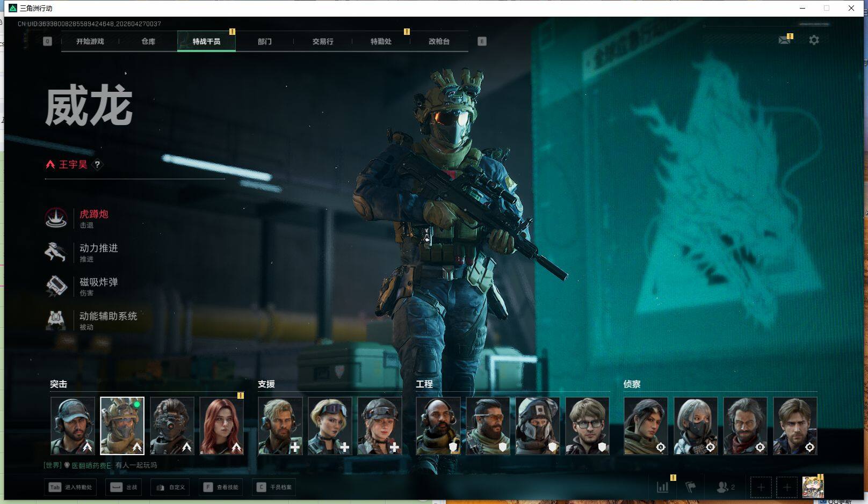This screenshot has height=504, width=868.
Task: Select the red-haired assault operator portrait
Action: coord(221,426)
